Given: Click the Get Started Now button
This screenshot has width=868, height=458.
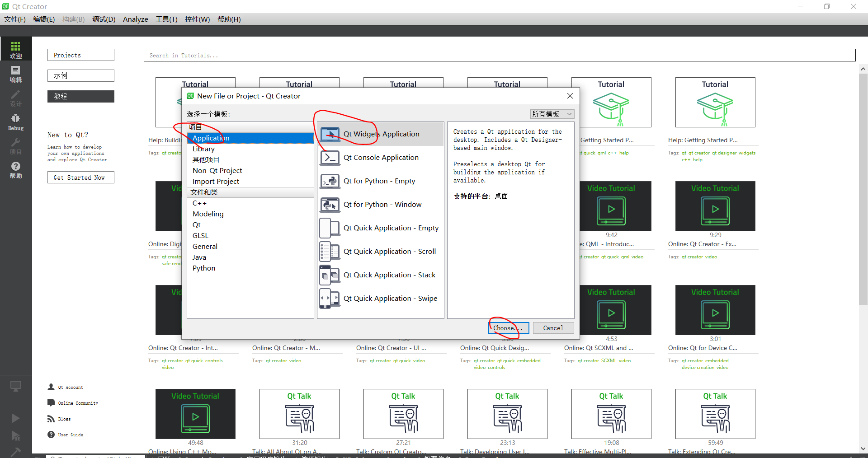Looking at the screenshot, I should click(81, 178).
